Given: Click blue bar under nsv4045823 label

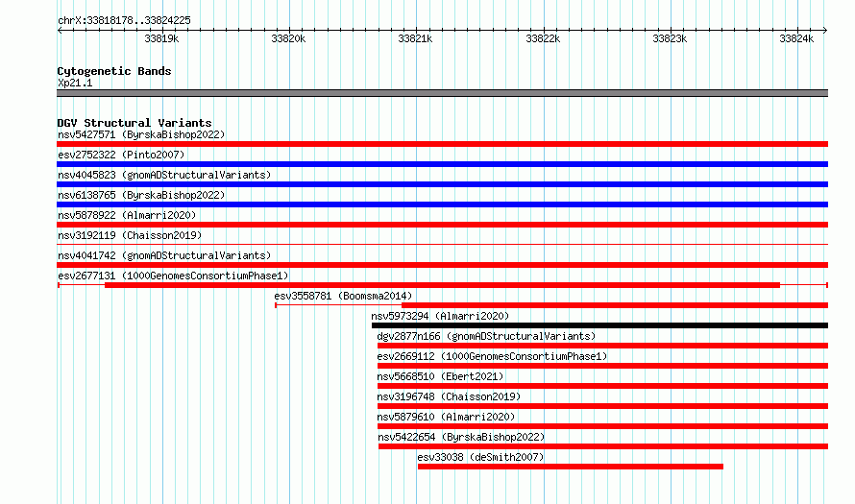Looking at the screenshot, I should (x=442, y=184).
